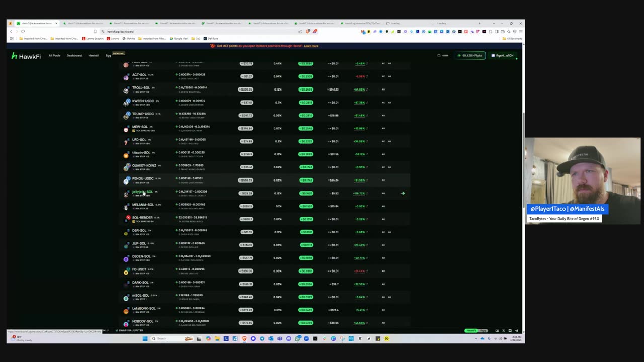Image resolution: width=644 pixels, height=362 pixels.
Task: Open the +64.89% link for TROLL-SOL
Action: pos(360,89)
